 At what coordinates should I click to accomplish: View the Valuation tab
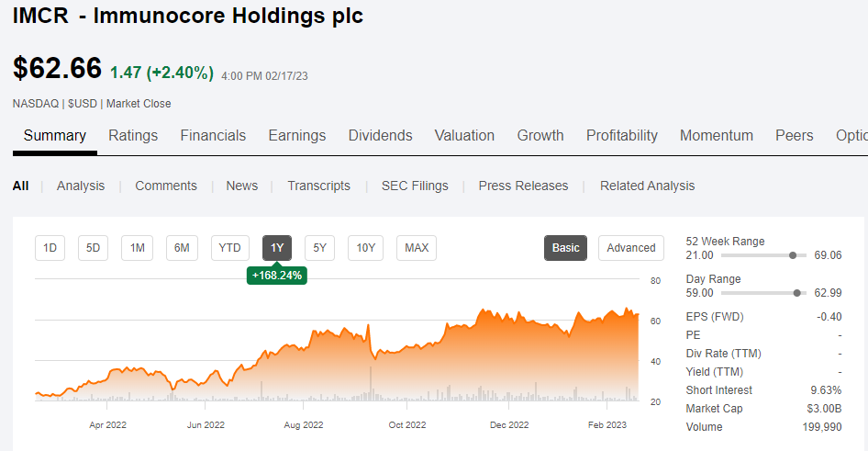click(464, 136)
